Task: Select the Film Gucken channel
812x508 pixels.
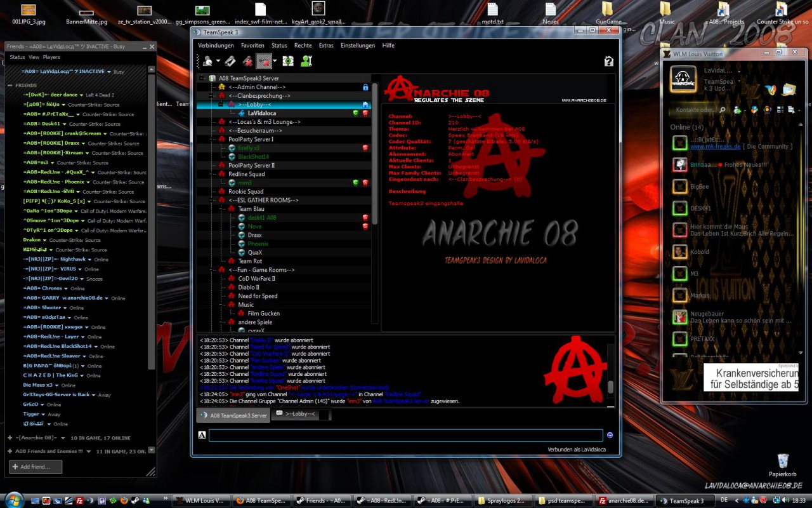Action: (x=264, y=314)
